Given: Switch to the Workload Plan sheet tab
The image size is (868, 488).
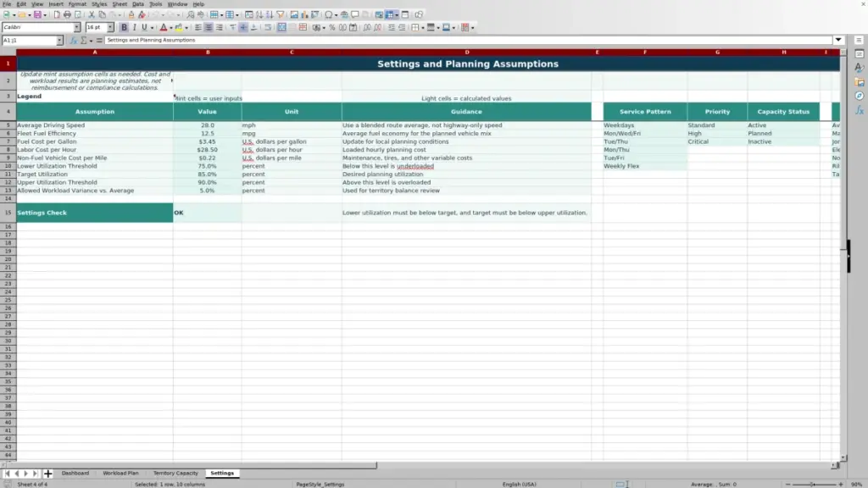Looking at the screenshot, I should click(120, 473).
